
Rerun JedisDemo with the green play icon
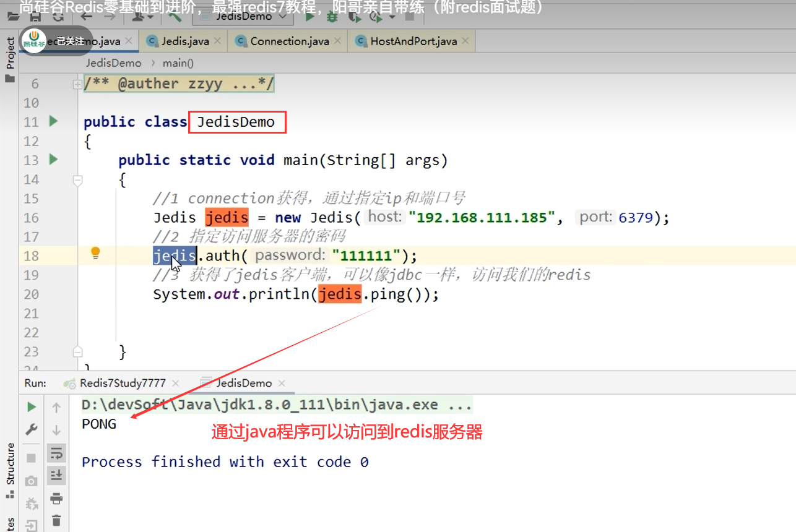tap(31, 407)
